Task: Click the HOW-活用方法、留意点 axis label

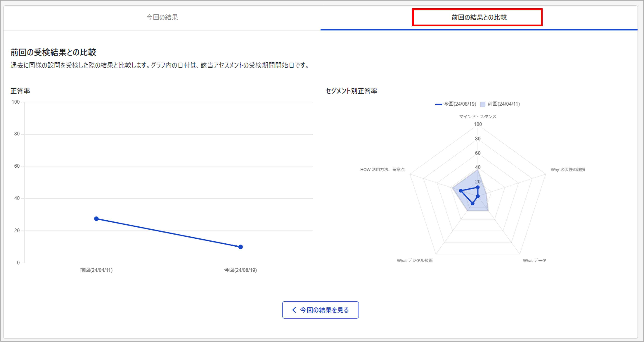Action: (x=382, y=170)
